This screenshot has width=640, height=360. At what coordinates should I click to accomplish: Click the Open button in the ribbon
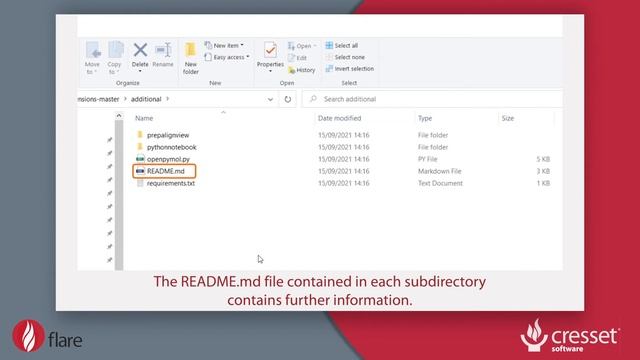[302, 46]
